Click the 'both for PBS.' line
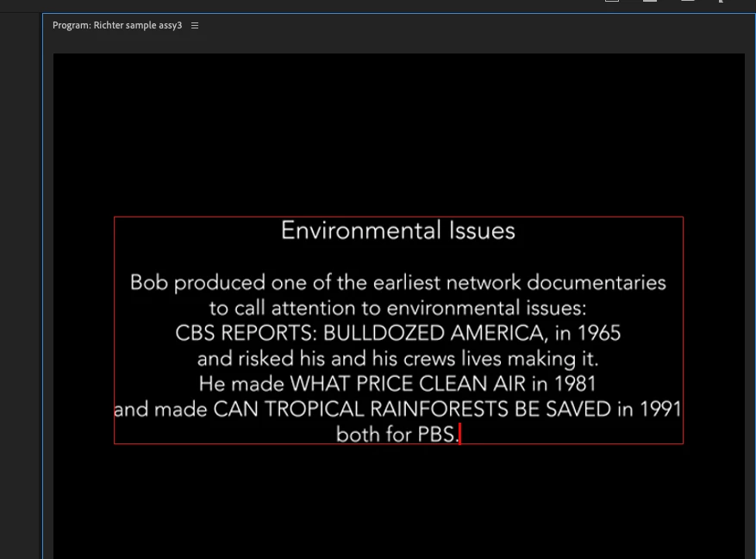The image size is (756, 559). click(397, 435)
